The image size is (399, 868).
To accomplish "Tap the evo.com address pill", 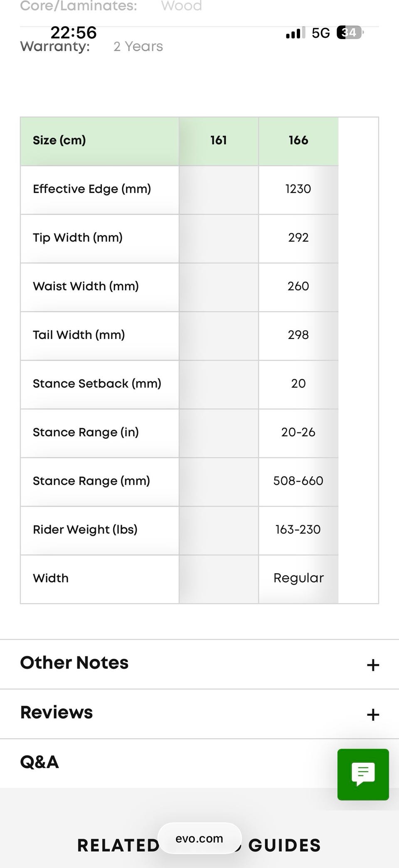I will (199, 838).
